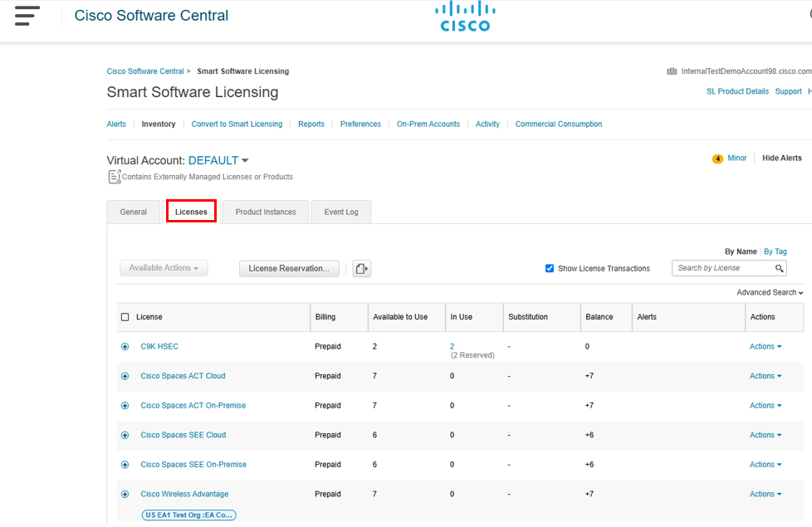
Task: Search licenses By Tag
Action: click(x=775, y=251)
